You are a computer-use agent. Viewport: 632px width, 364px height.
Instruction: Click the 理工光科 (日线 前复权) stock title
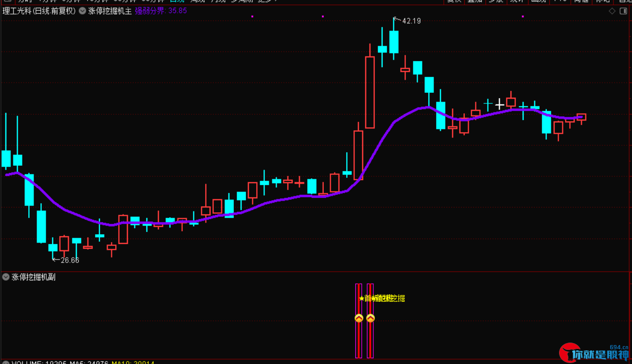pyautogui.click(x=39, y=11)
